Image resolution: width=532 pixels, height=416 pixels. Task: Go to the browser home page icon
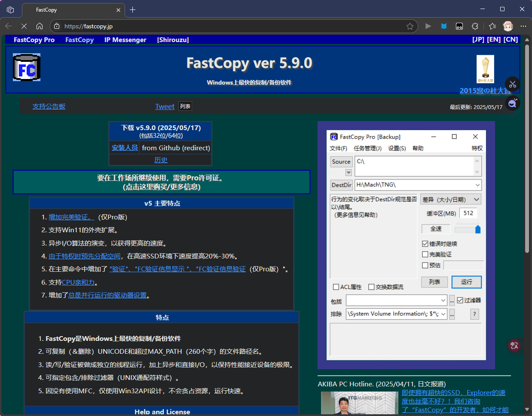(40, 26)
